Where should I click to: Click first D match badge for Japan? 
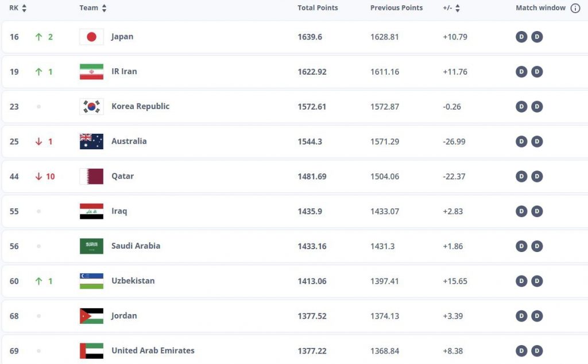pyautogui.click(x=521, y=37)
